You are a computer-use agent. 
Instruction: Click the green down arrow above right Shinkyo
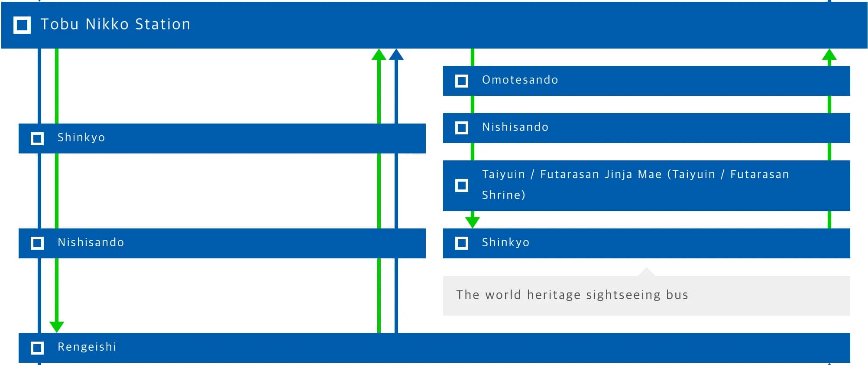pyautogui.click(x=472, y=222)
